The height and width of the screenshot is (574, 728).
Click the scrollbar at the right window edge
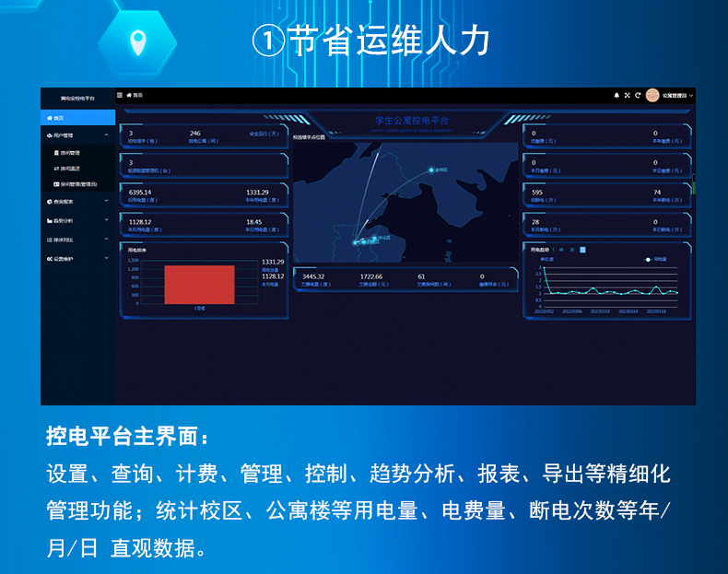coord(694,184)
